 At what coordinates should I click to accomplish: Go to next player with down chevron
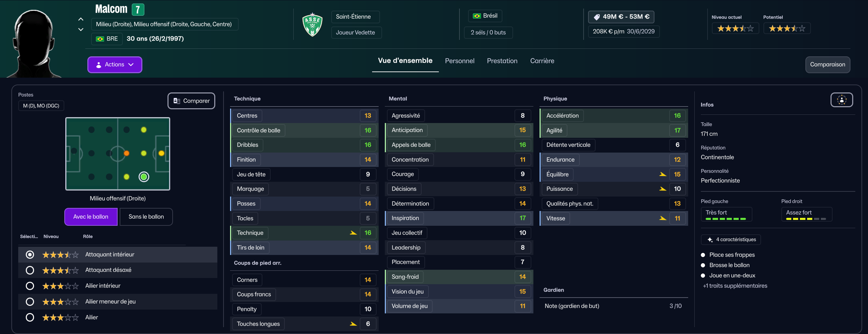point(81,30)
